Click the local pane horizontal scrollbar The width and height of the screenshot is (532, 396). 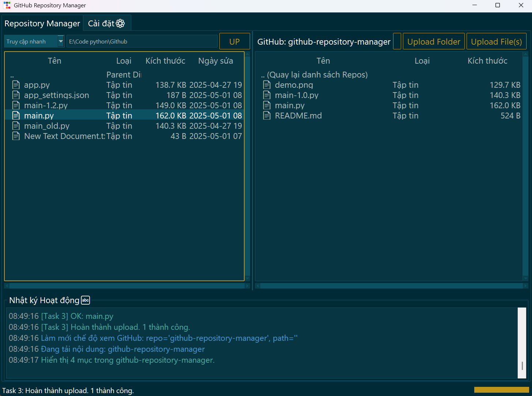[x=127, y=286]
